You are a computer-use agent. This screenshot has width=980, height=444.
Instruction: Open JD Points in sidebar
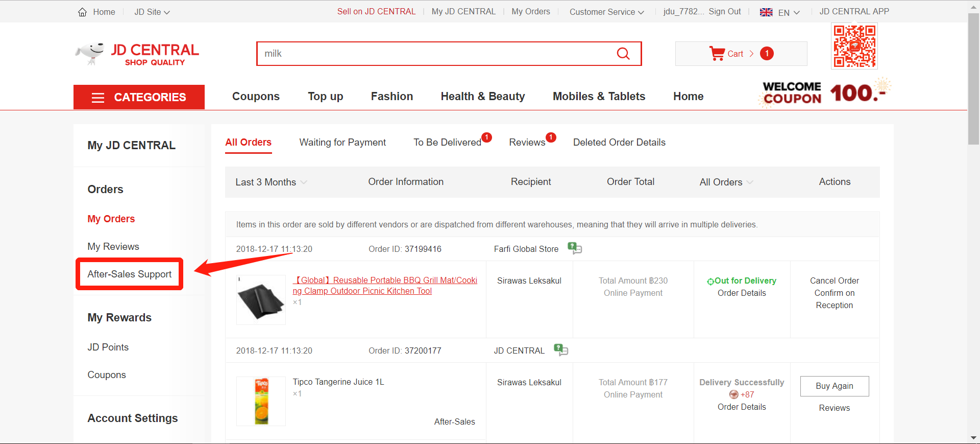[x=108, y=347]
